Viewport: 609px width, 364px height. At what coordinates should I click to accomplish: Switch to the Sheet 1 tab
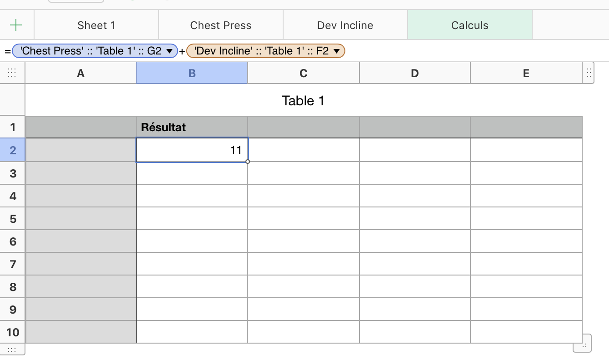(96, 25)
